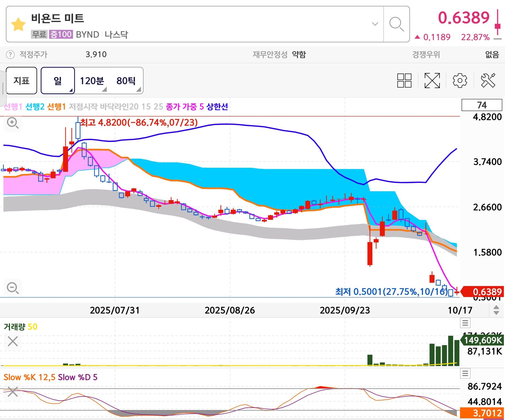
Task: Click the 무료 badge
Action: tap(39, 34)
